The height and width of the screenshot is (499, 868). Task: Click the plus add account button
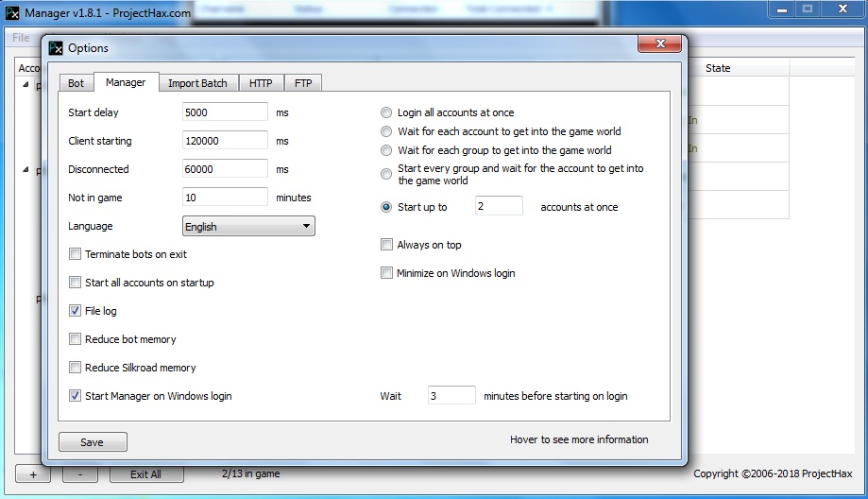(x=33, y=474)
